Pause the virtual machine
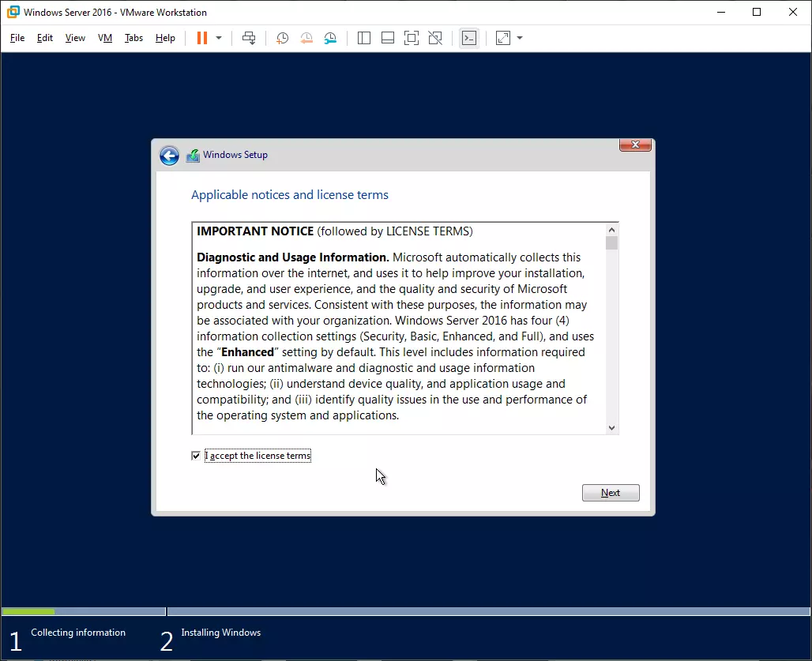Image resolution: width=812 pixels, height=661 pixels. [x=202, y=38]
